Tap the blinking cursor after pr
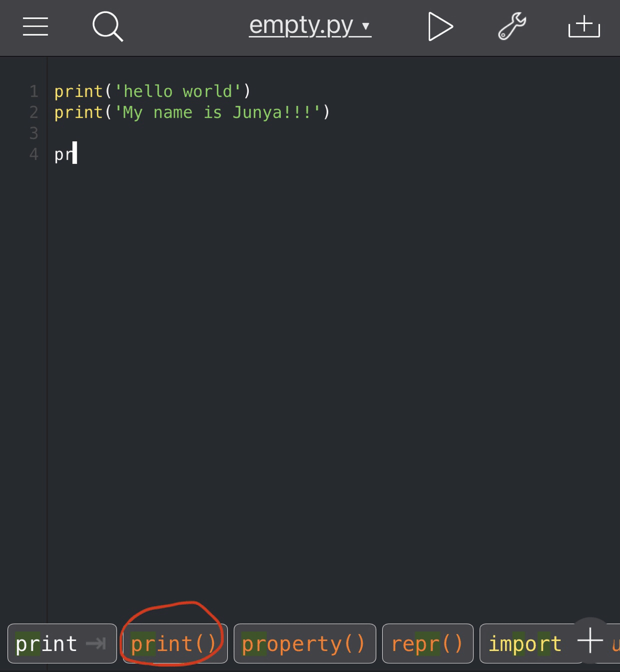Viewport: 620px width, 672px height. point(74,154)
